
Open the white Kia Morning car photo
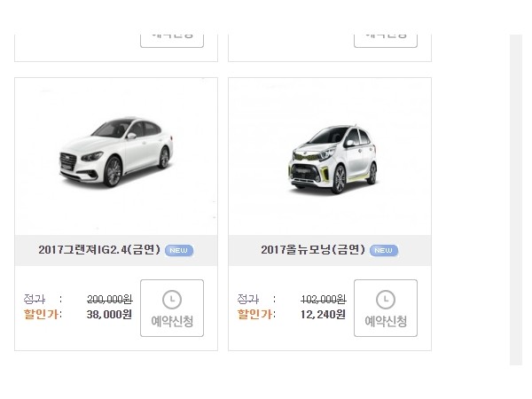332,160
